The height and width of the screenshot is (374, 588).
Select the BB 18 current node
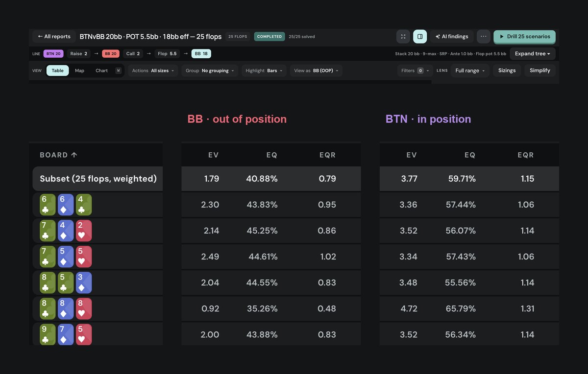[201, 54]
